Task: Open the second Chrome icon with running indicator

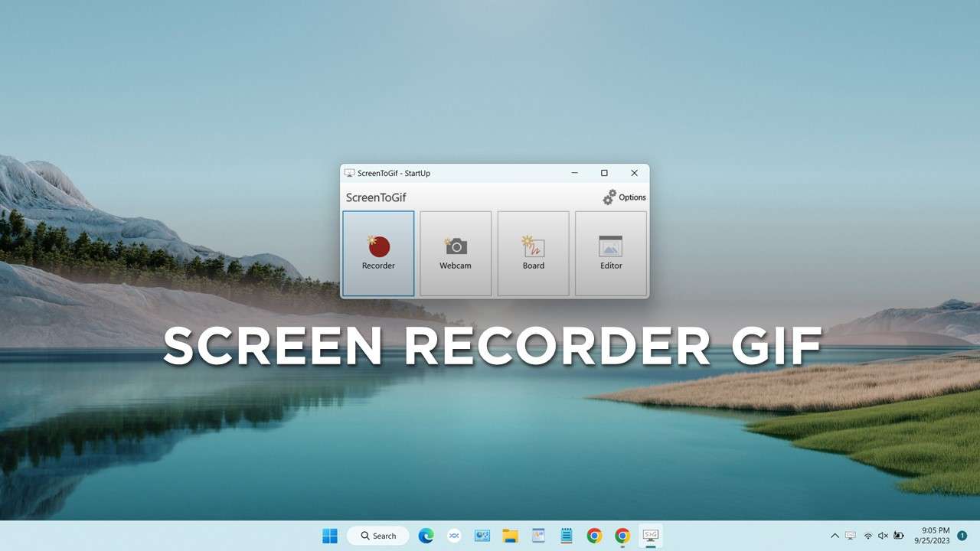Action: pyautogui.click(x=622, y=536)
